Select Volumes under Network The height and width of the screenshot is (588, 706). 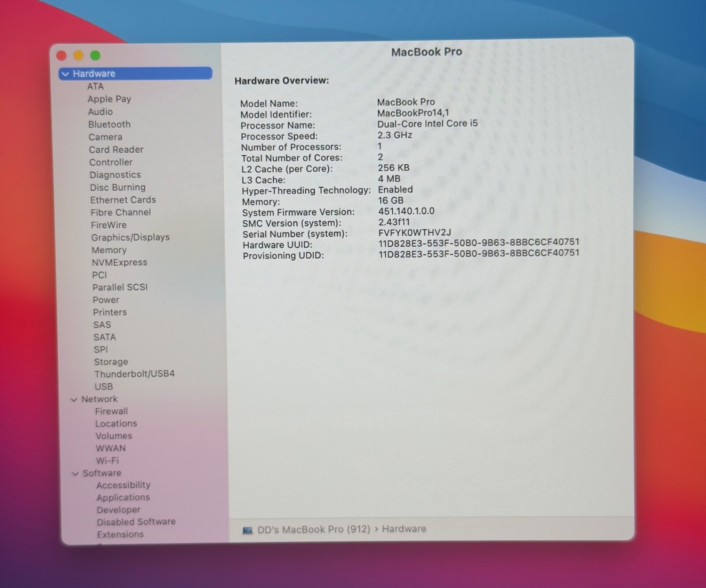tap(114, 436)
